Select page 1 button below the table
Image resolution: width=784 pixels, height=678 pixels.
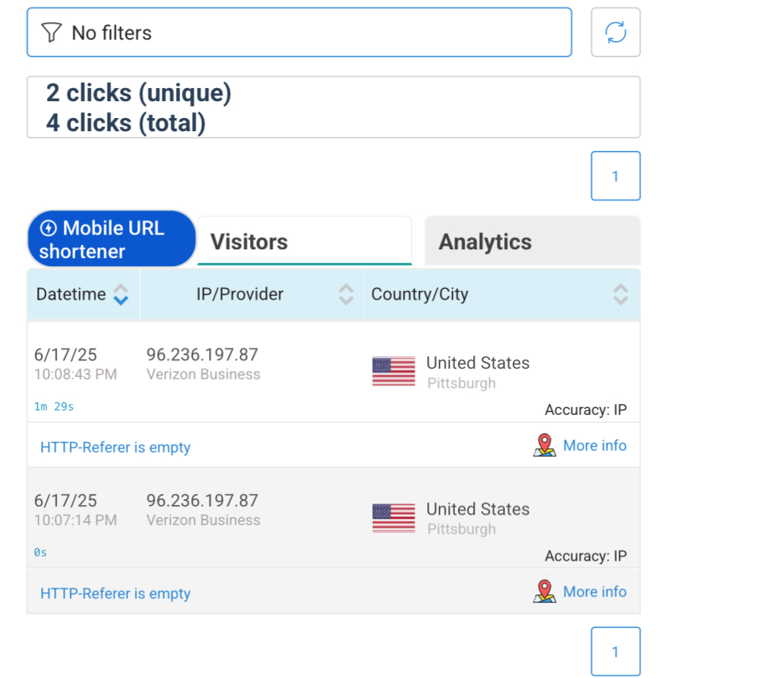pos(615,652)
